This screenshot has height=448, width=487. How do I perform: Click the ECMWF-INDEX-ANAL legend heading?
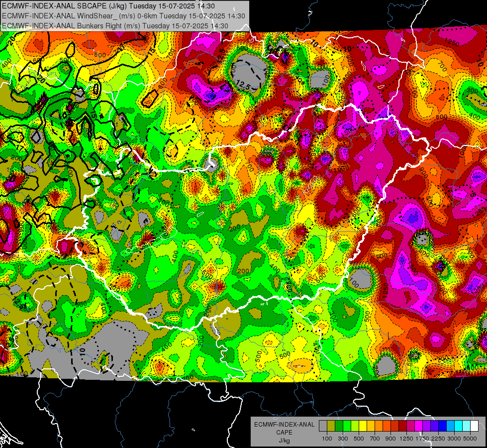284,425
